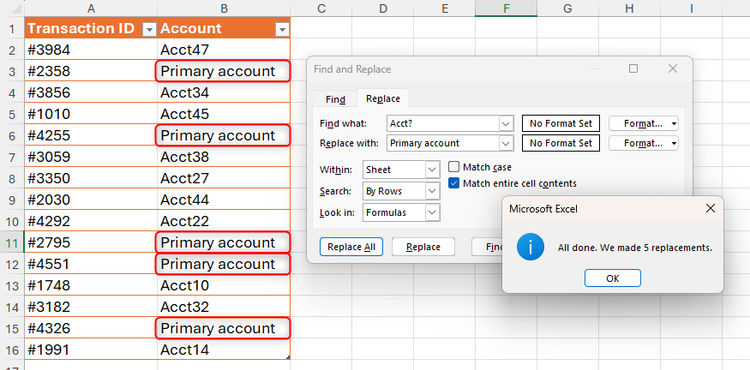The width and height of the screenshot is (750, 370).
Task: Open the Transaction ID column filter dropdown
Action: coord(150,30)
